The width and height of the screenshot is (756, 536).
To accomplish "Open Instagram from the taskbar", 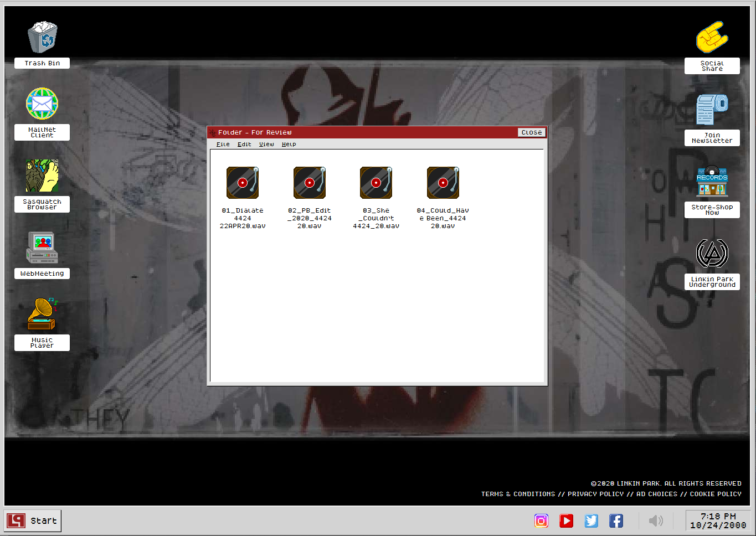I will pos(541,520).
